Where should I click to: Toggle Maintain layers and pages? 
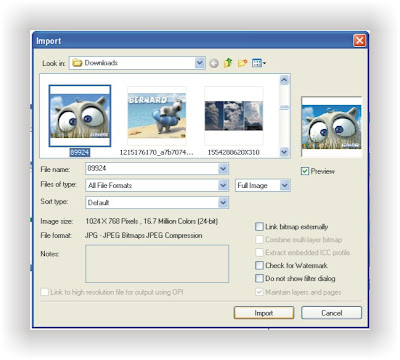coord(259,292)
